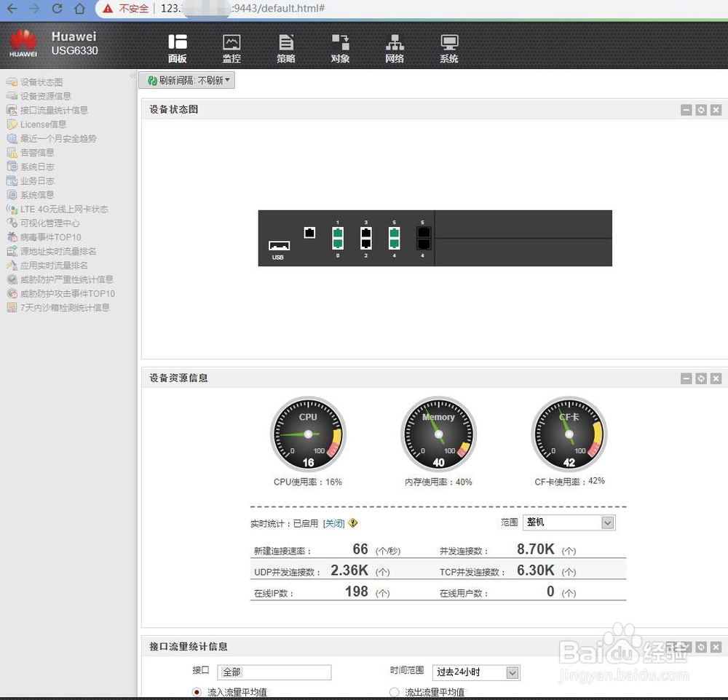
Task: Click the settings gear on 设备状态图 panel
Action: [x=700, y=110]
